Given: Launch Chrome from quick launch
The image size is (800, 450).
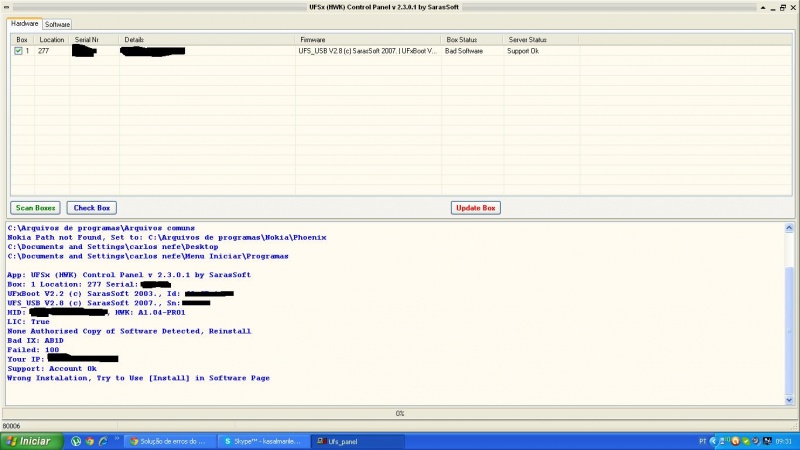Looking at the screenshot, I should [90, 441].
